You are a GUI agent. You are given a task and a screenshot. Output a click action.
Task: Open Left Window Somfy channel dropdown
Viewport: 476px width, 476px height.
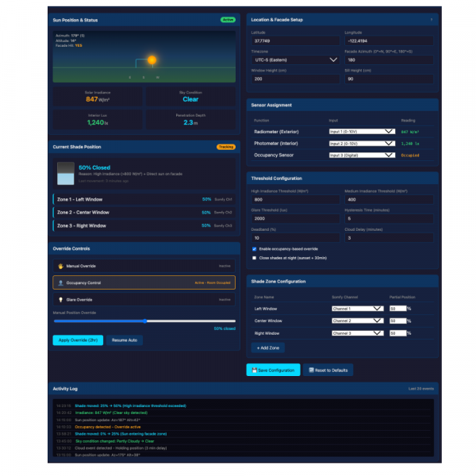(x=357, y=309)
